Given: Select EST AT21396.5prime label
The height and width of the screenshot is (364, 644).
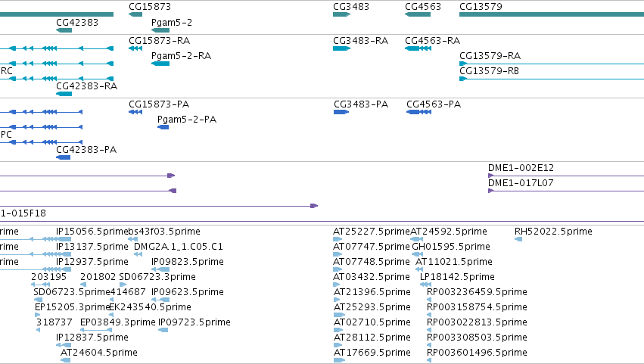Looking at the screenshot, I should coord(372,292).
